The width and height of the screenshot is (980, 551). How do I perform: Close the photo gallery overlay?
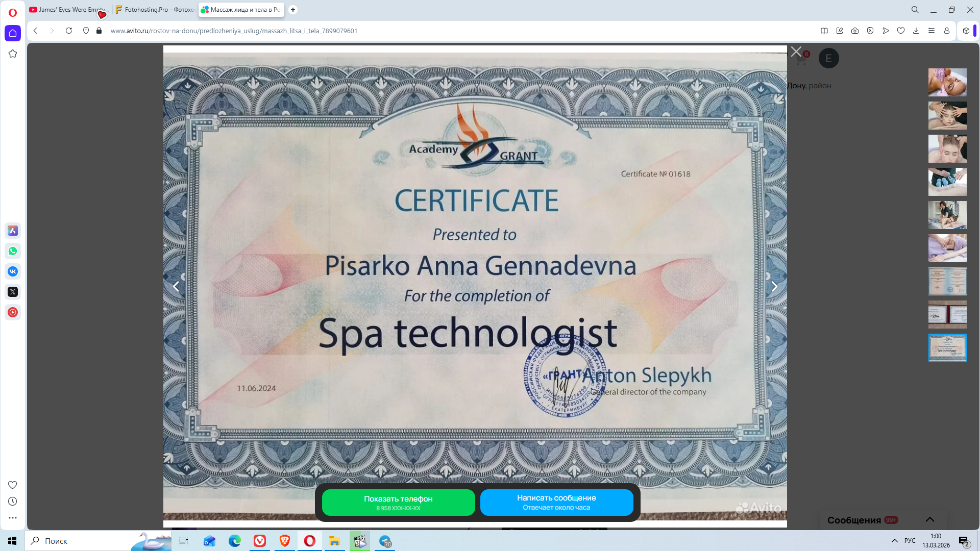tap(796, 52)
